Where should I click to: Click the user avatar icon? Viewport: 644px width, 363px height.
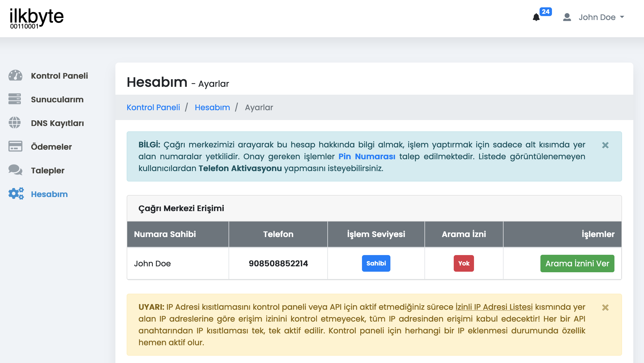[567, 17]
